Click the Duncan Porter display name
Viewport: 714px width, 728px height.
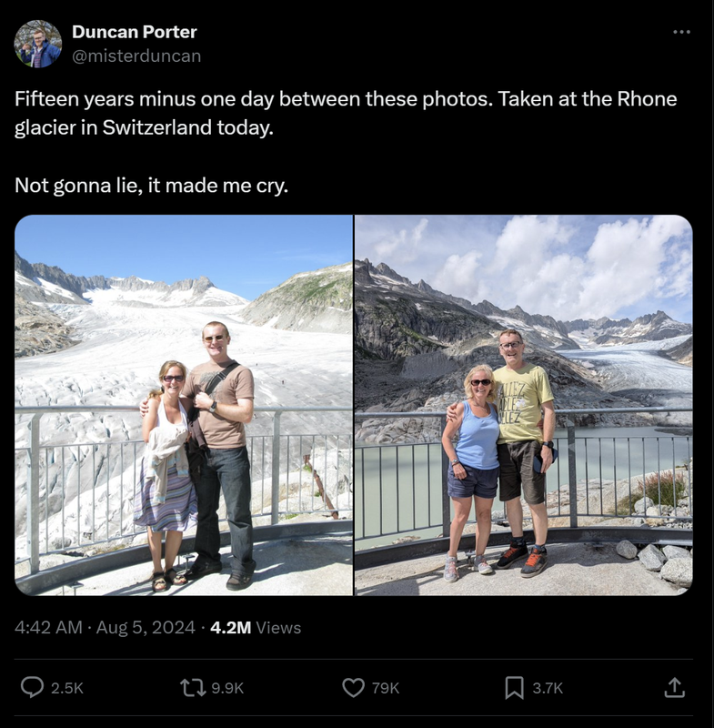(135, 32)
